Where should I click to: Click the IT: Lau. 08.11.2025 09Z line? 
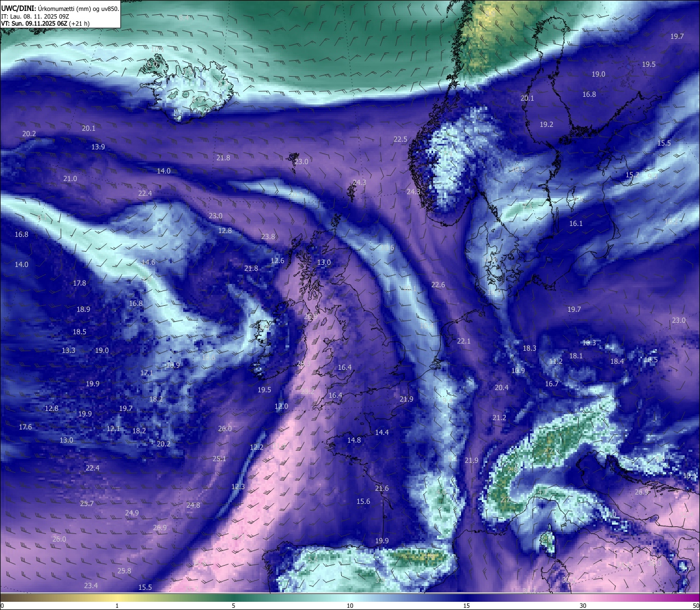(35, 16)
